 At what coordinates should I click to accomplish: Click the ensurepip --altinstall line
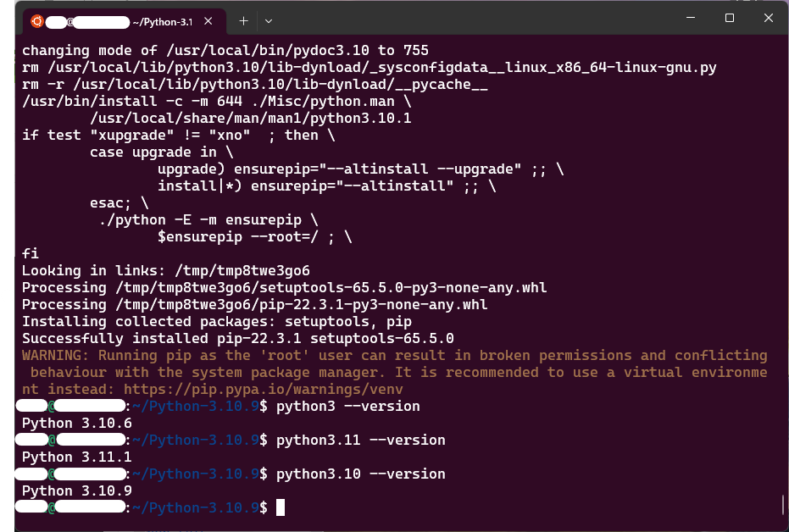[322, 186]
